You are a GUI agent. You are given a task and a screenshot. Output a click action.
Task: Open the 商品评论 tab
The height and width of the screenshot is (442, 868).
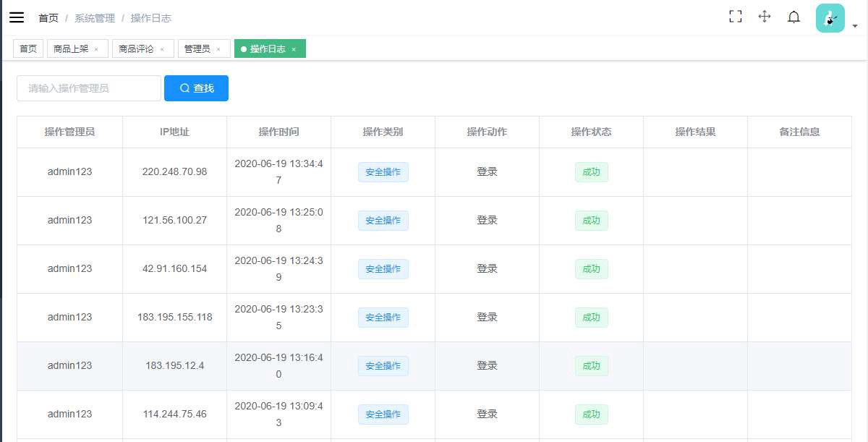(136, 49)
